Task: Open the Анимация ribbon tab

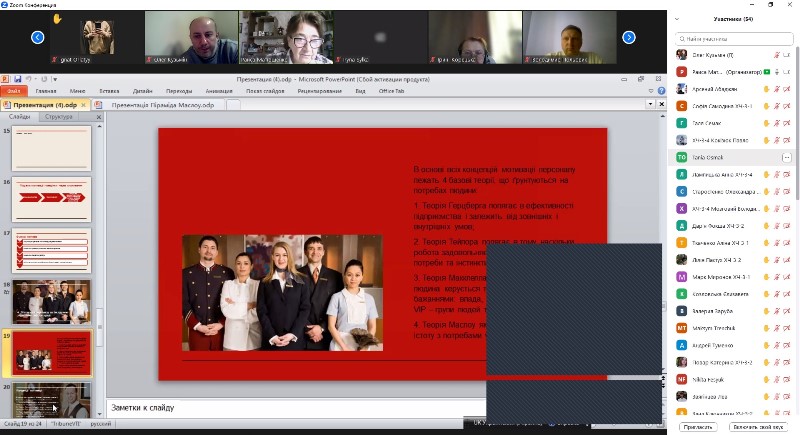Action: tap(219, 91)
